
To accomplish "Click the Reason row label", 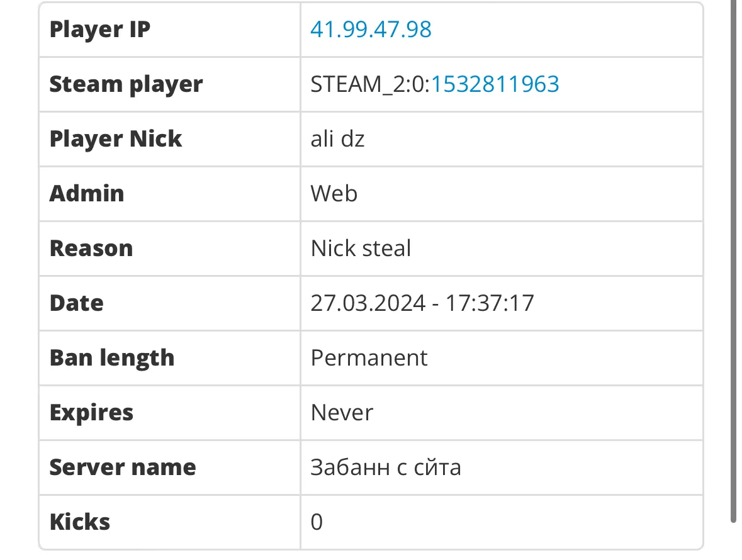I will coord(91,249).
